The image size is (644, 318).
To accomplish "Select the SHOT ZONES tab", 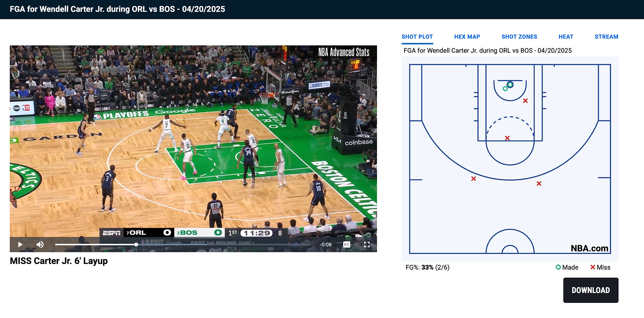I will (519, 37).
